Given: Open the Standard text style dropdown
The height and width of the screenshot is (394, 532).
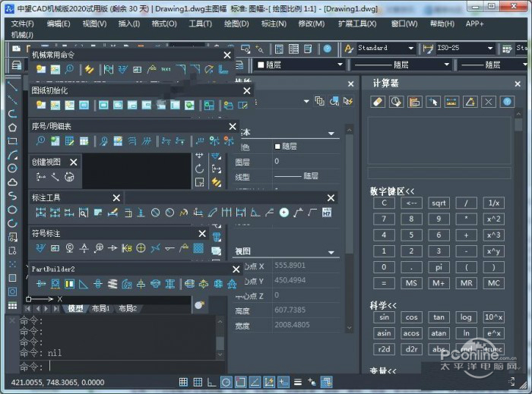Looking at the screenshot, I should (x=386, y=48).
